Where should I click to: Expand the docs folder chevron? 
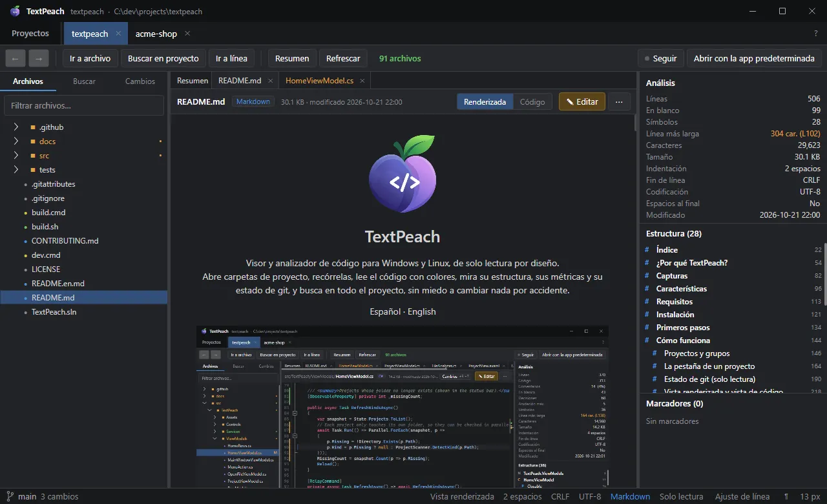pos(16,142)
